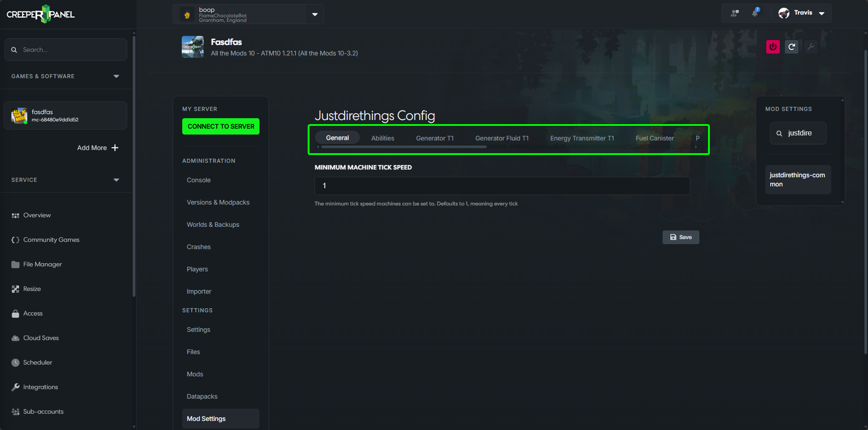Switch to the Generator T1 tab

click(435, 138)
